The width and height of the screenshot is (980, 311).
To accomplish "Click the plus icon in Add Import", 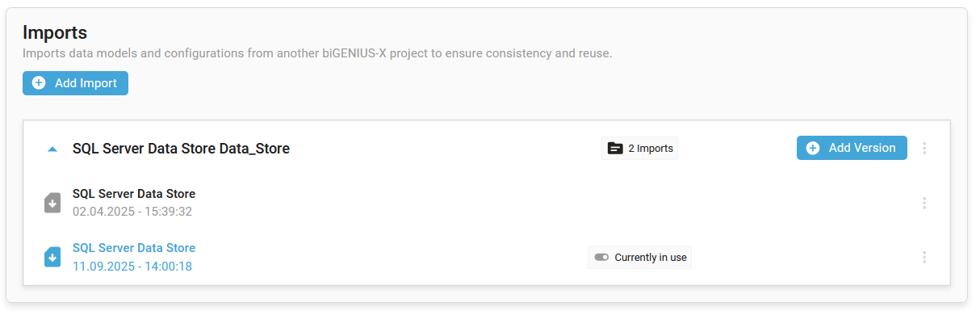I will click(x=38, y=83).
